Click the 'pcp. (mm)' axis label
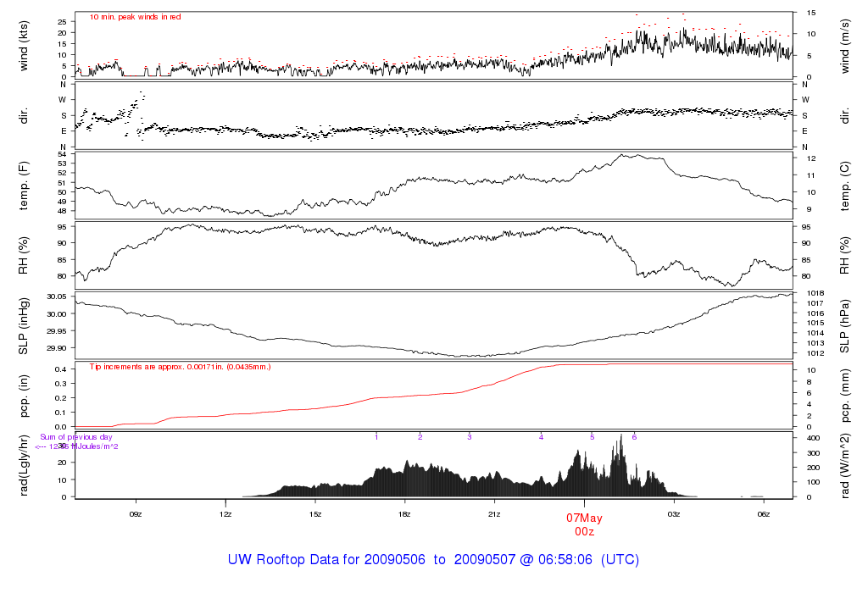Viewport: 868px width, 593px height. (844, 396)
